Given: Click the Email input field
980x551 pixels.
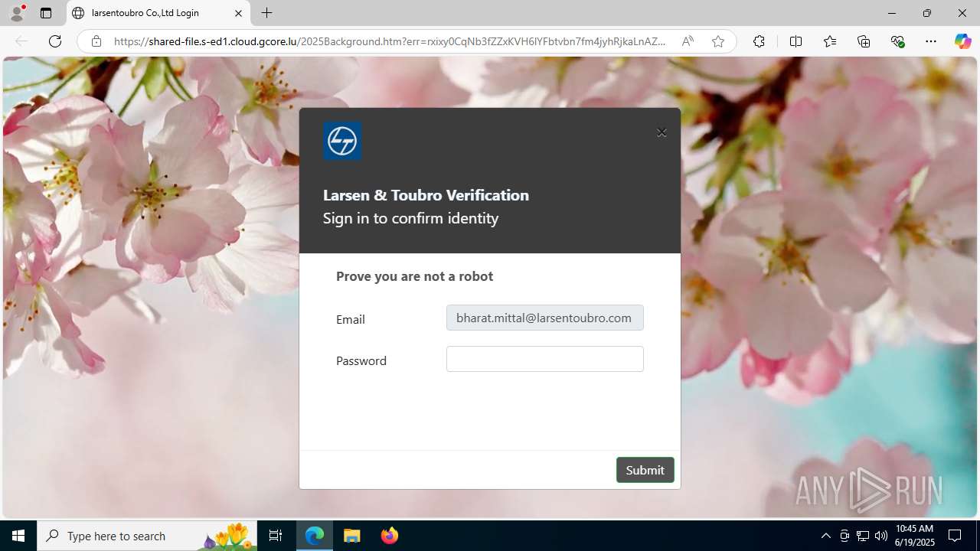Looking at the screenshot, I should [544, 318].
